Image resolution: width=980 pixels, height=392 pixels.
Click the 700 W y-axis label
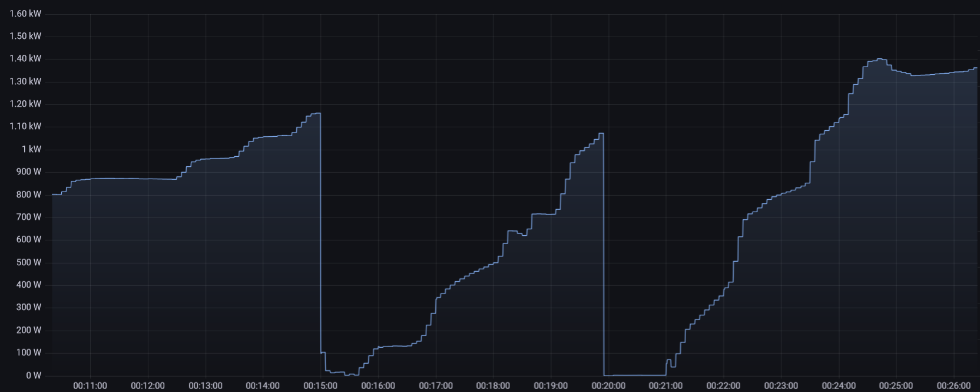[x=29, y=217]
